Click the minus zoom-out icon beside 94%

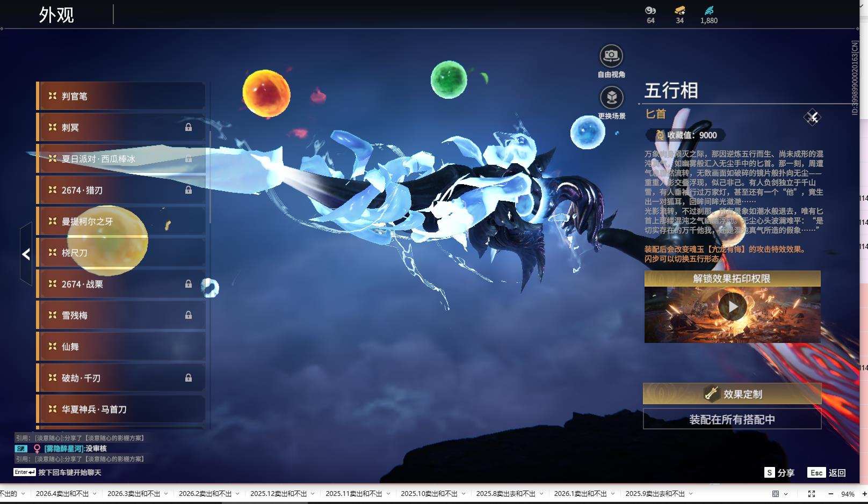pos(831,494)
